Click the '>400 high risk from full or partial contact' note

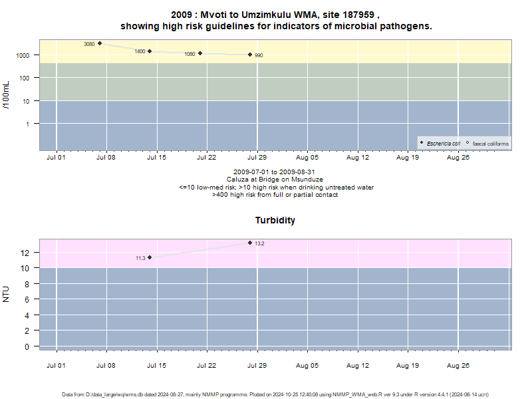[x=275, y=195]
